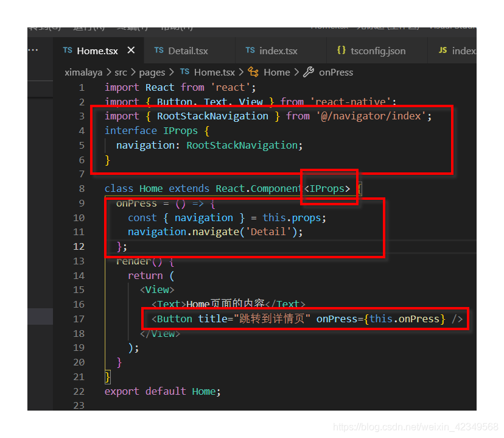Click '<IProps>' generic on line 8
Image resolution: width=504 pixels, height=438 pixels.
click(327, 189)
